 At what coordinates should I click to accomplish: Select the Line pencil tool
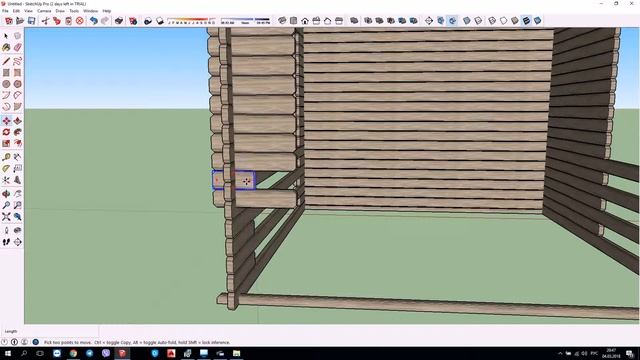[x=6, y=61]
